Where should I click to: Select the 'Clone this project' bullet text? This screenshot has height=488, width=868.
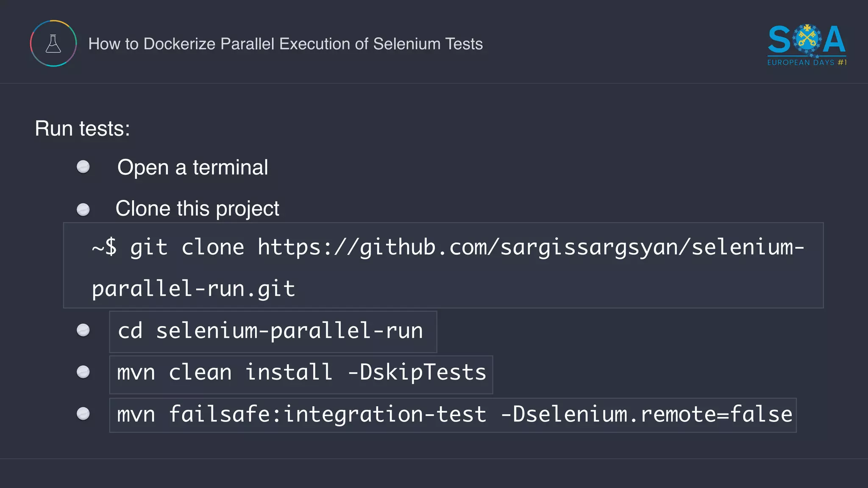click(x=197, y=209)
